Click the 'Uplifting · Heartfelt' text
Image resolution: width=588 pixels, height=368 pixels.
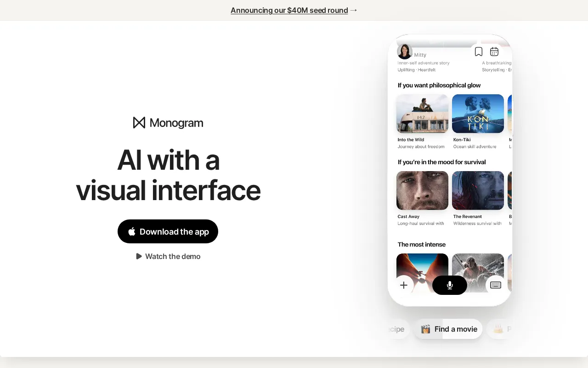pyautogui.click(x=417, y=70)
